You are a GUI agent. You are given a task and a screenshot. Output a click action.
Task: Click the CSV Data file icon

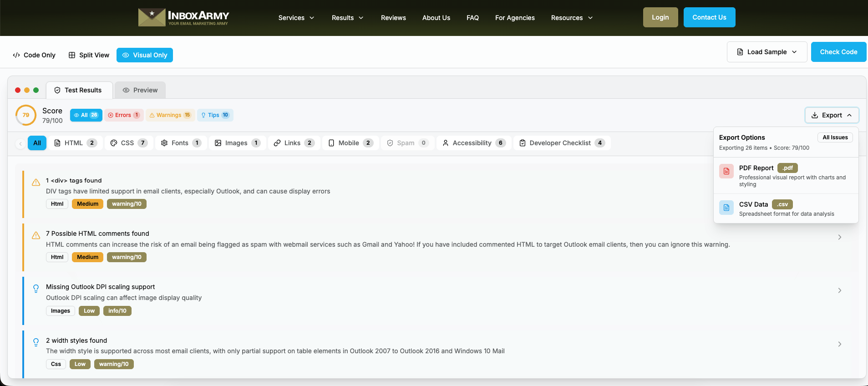click(x=726, y=208)
